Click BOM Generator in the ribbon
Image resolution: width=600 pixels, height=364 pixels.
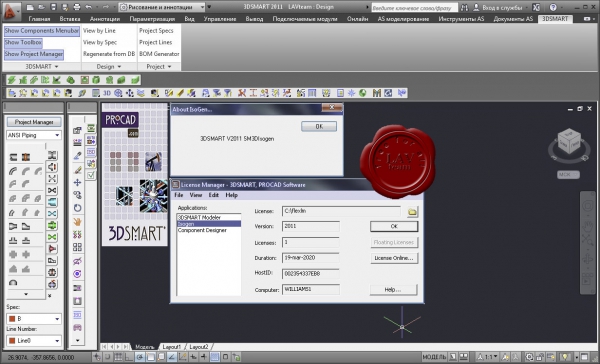[159, 54]
